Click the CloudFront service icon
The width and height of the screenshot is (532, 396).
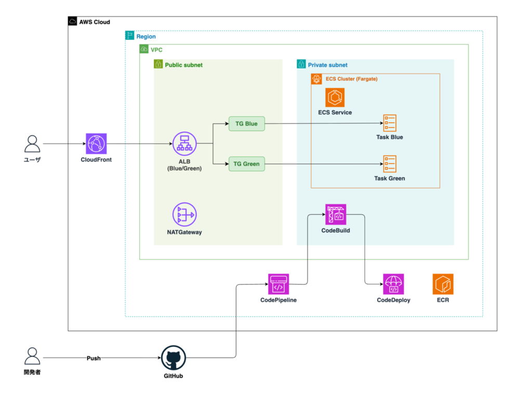(96, 144)
